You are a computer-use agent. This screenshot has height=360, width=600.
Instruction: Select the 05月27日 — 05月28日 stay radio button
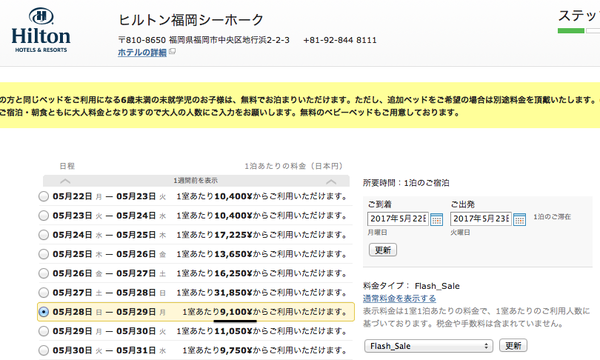point(44,293)
